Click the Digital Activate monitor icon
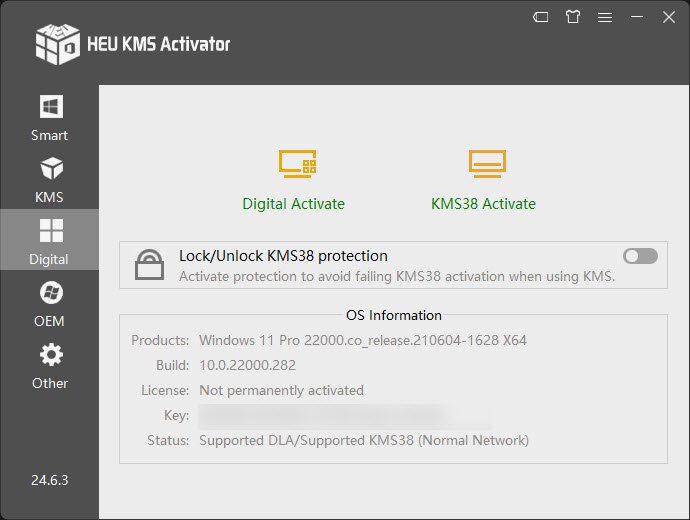 pos(297,163)
